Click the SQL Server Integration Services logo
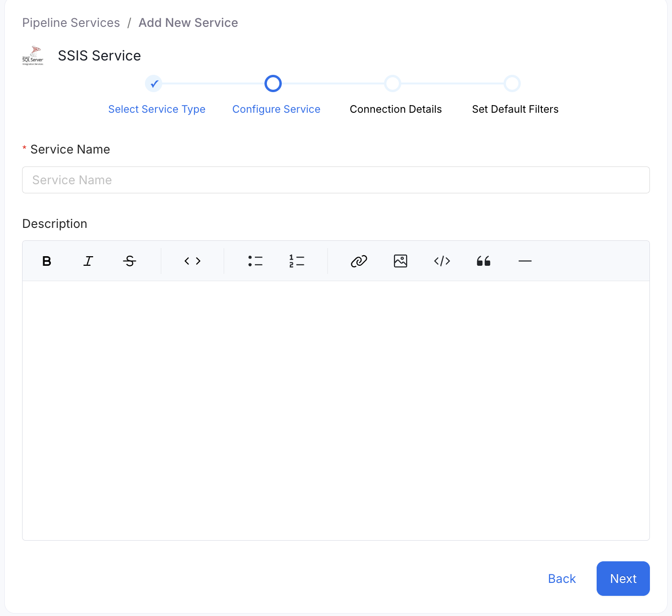The image size is (672, 616). [x=33, y=56]
